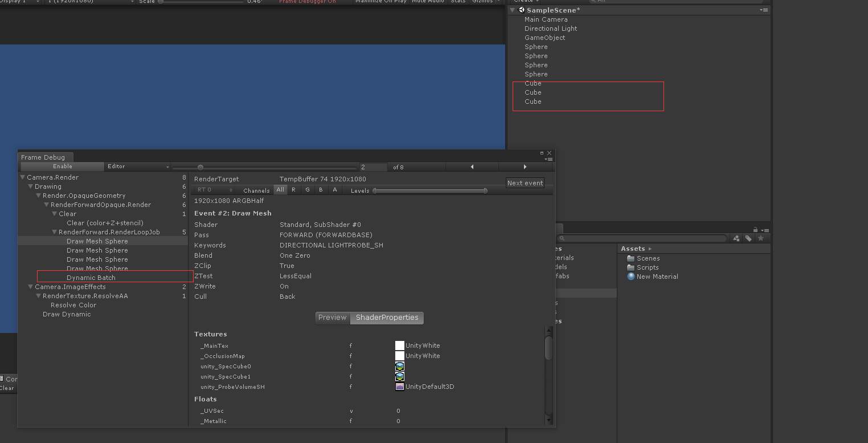This screenshot has width=868, height=443.
Task: Click the current event number field
Action: click(373, 167)
